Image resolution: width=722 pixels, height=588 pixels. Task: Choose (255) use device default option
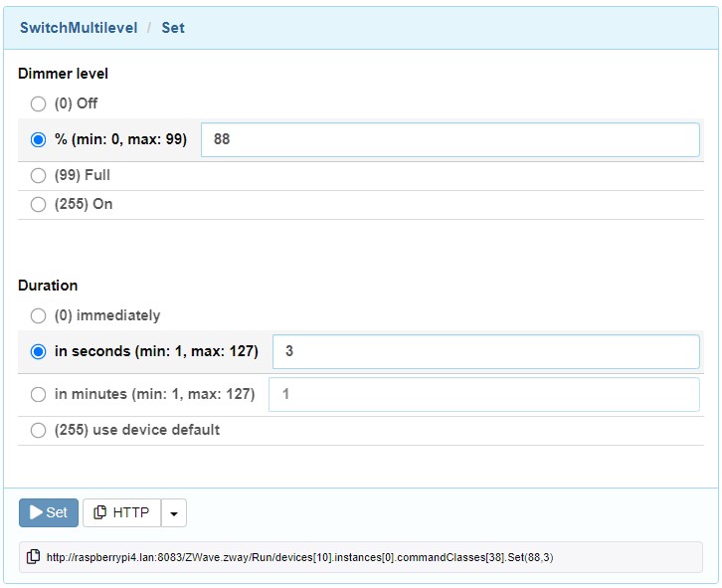38,431
